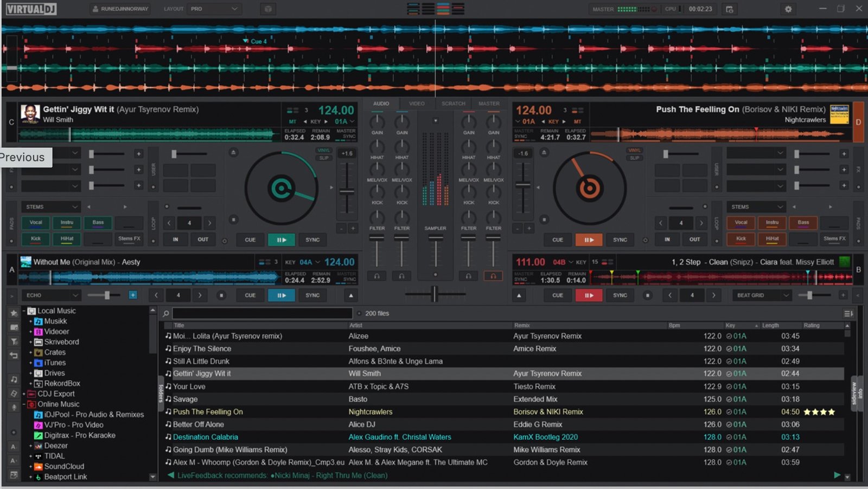Expand deck B with up-arrow button

click(519, 295)
